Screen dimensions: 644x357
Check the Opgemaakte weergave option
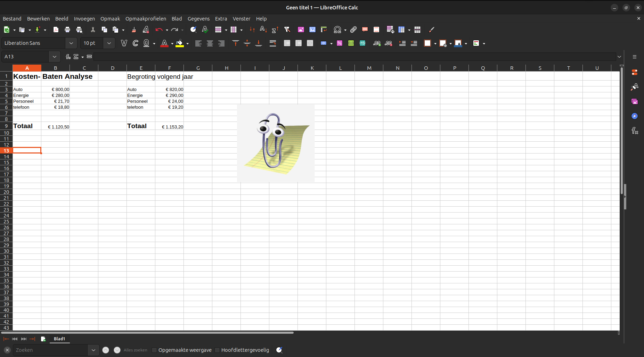pos(154,350)
